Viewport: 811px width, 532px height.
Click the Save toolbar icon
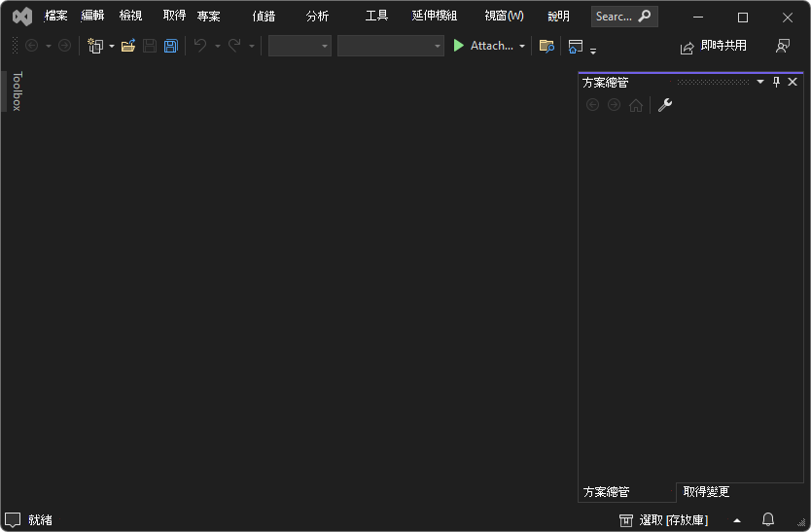(150, 46)
